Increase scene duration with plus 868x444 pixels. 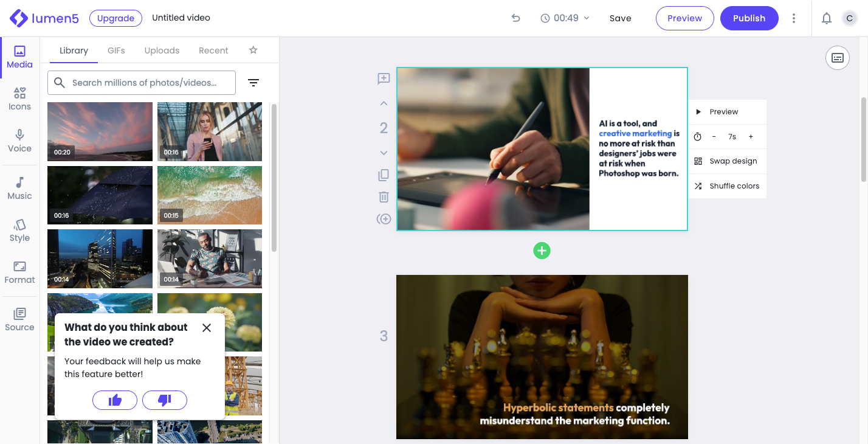tap(751, 137)
